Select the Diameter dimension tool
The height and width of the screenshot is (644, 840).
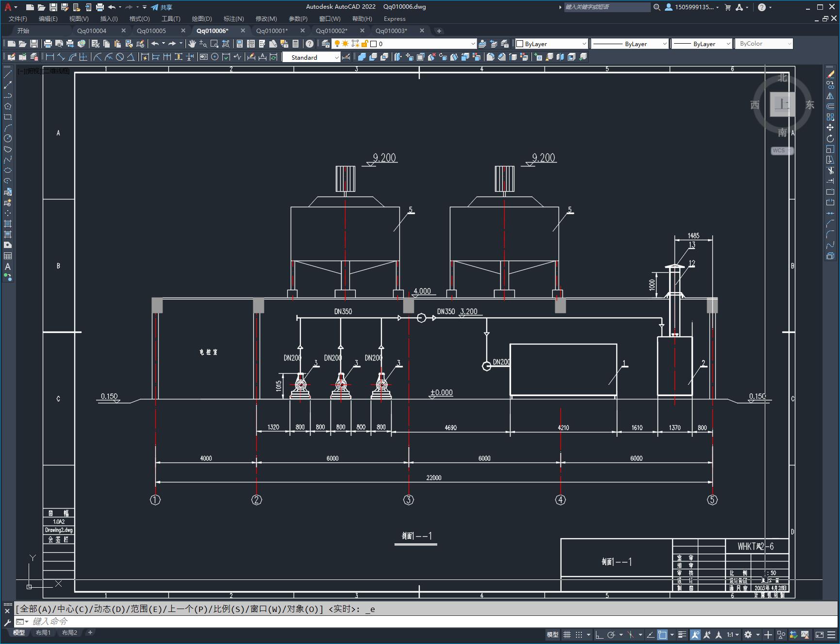(x=120, y=57)
